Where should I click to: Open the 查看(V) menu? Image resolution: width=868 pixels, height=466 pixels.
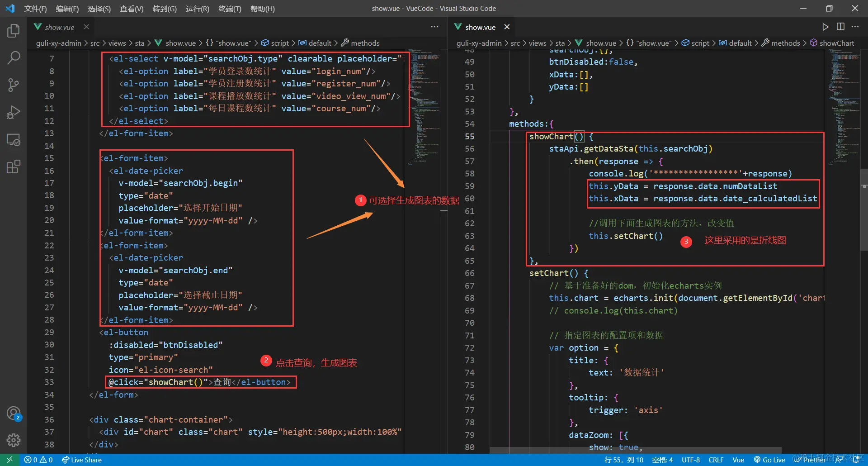132,9
